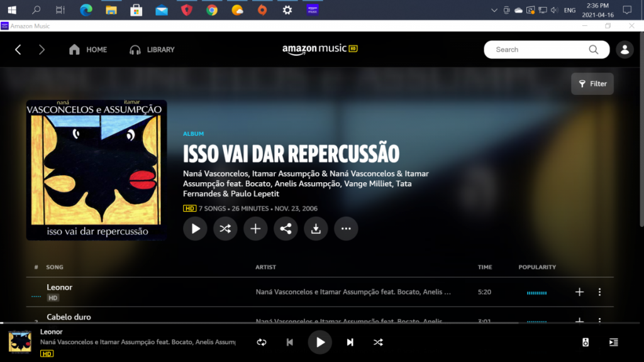This screenshot has height=362, width=644.
Task: Shuffle the album with the round shuffle button
Action: tap(225, 229)
